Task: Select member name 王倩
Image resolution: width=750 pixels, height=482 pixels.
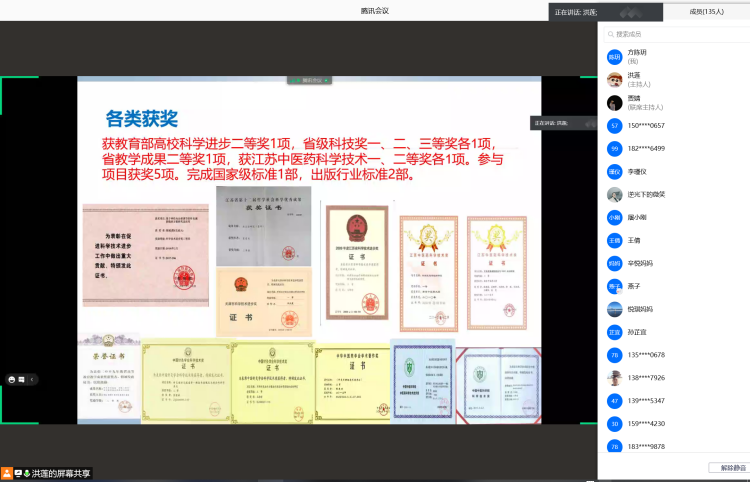Action: point(634,241)
